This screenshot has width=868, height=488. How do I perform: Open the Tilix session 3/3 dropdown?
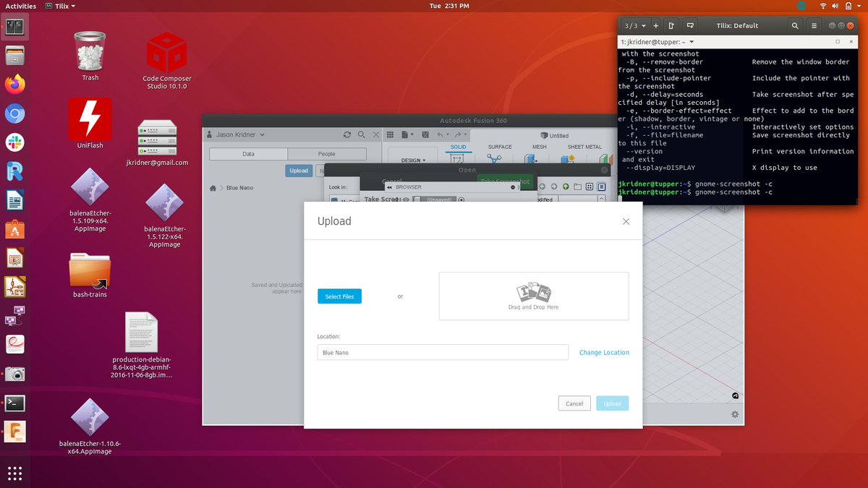[634, 25]
